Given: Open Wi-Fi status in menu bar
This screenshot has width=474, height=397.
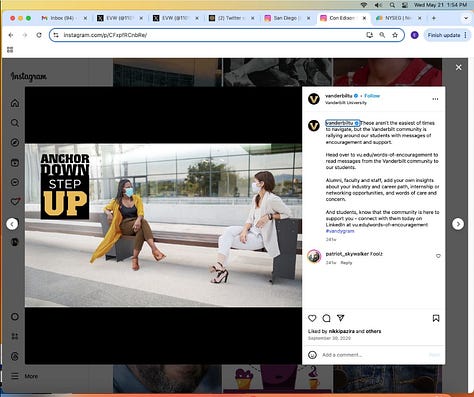Looking at the screenshot, I should click(x=364, y=5).
